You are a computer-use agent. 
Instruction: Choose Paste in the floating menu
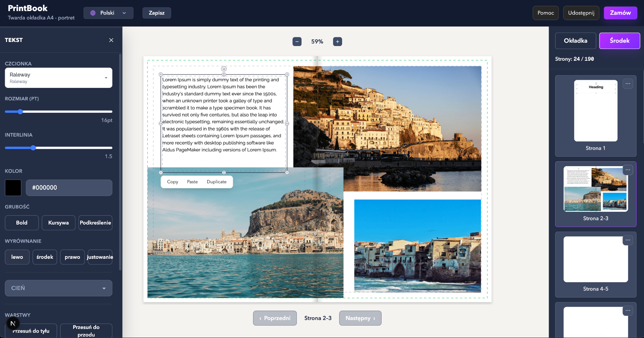[x=192, y=182]
